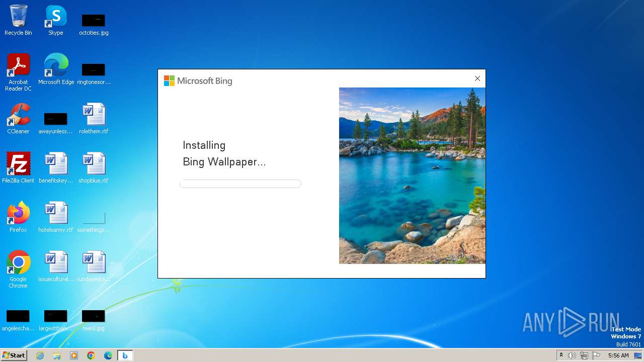Open the network tray icon

(x=584, y=355)
